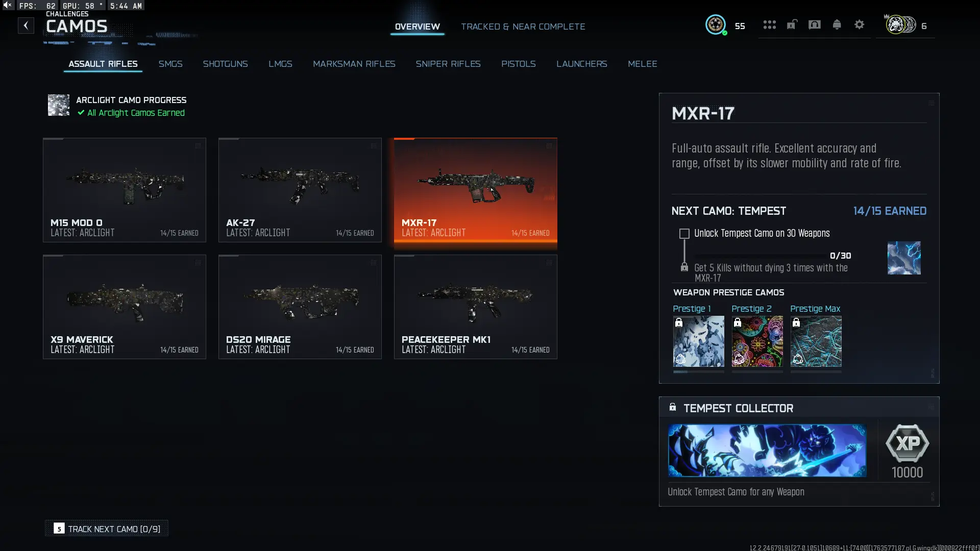Expand the Tempest Collector panel
The width and height of the screenshot is (980, 551).
click(932, 407)
